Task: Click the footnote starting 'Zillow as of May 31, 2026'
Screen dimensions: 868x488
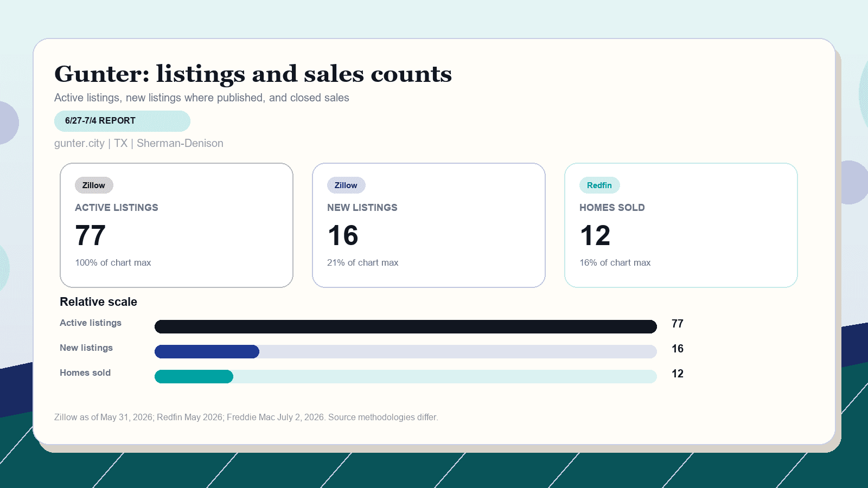Action: coord(246,417)
